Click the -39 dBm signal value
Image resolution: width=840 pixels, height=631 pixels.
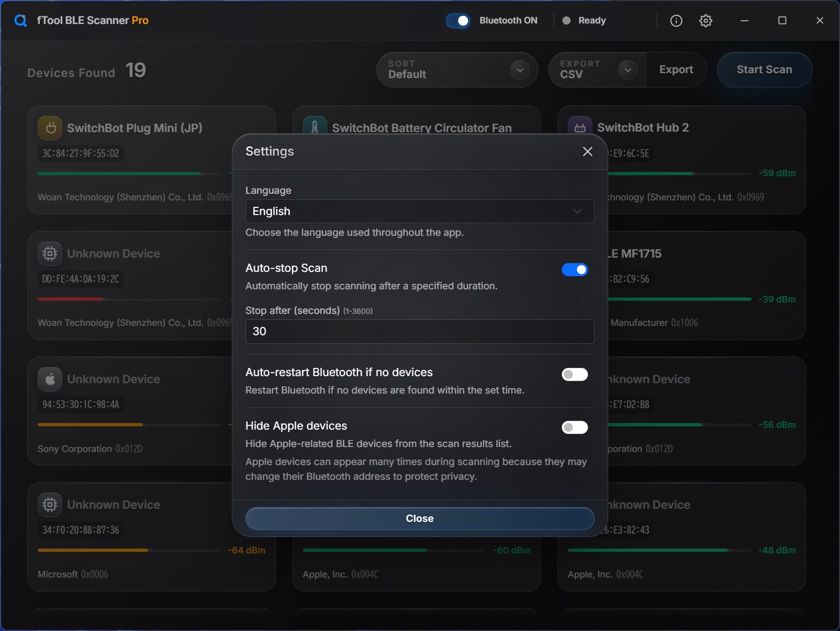[x=777, y=300]
